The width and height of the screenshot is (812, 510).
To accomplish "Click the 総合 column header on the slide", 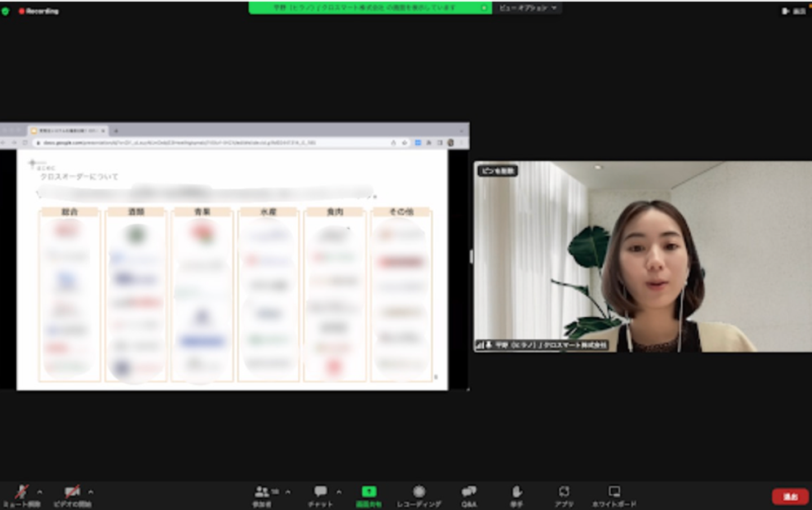I will click(x=69, y=212).
